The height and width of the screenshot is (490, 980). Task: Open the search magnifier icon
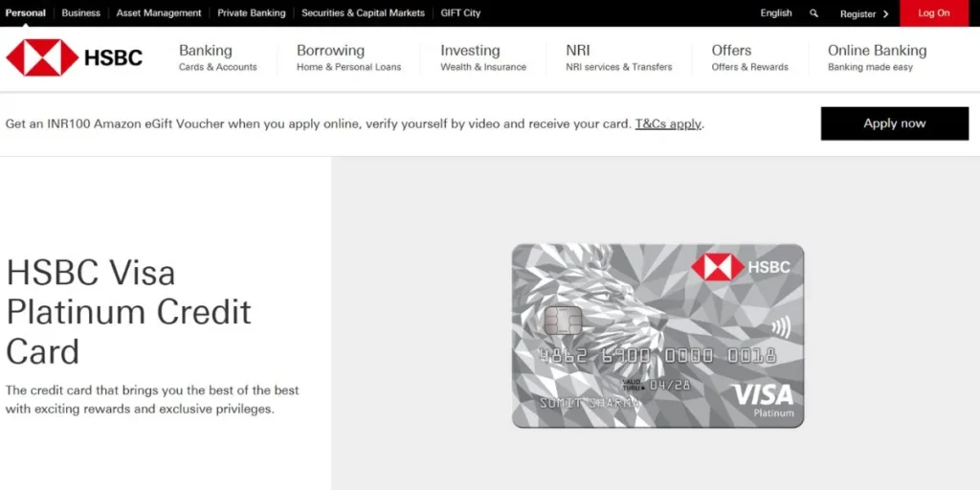pos(813,13)
